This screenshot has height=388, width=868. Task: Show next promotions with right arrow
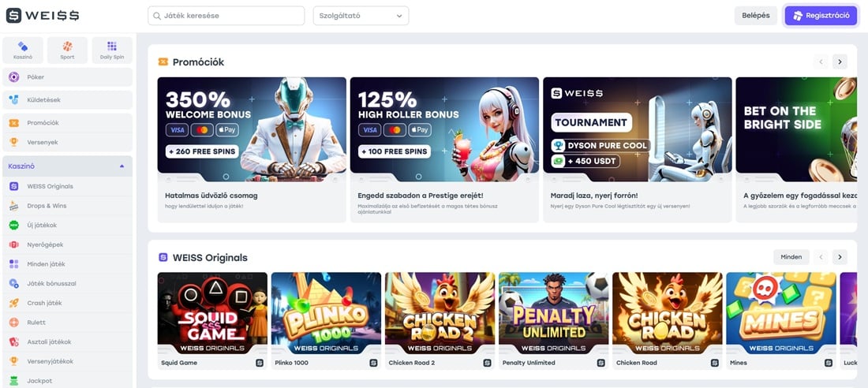[840, 62]
